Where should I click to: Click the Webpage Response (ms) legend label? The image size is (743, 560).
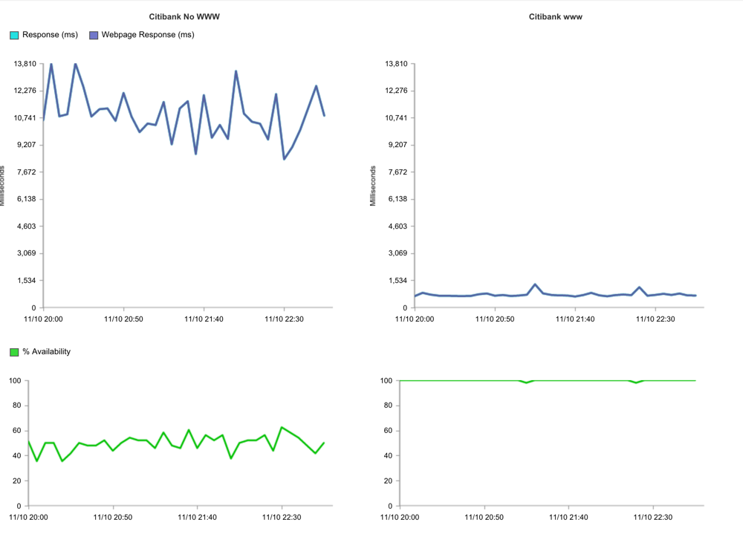148,35
